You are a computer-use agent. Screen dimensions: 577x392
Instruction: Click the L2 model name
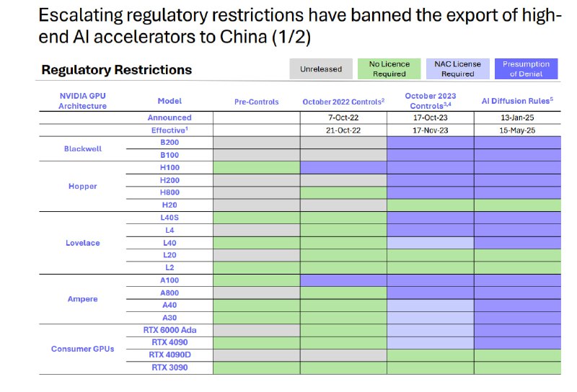pos(169,267)
